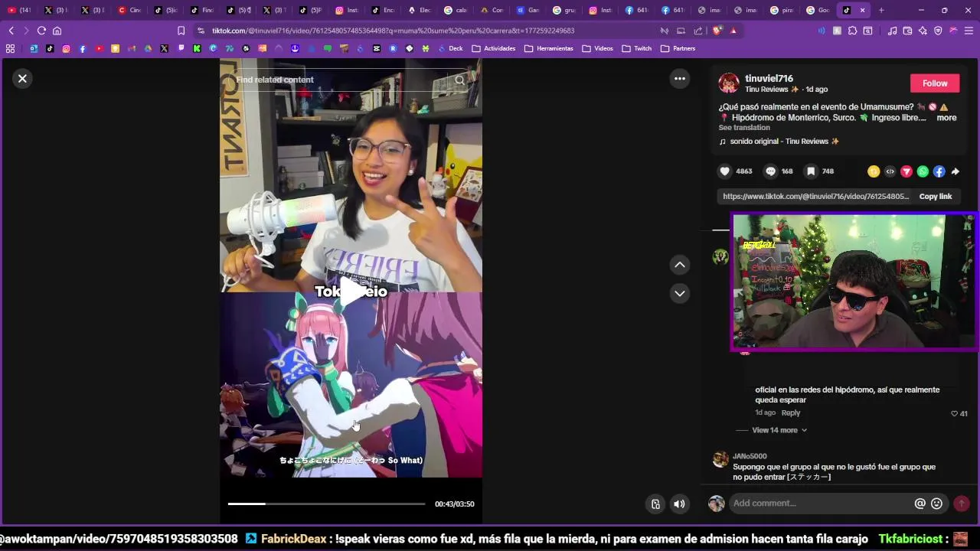
Task: Reload the page
Action: [41, 31]
